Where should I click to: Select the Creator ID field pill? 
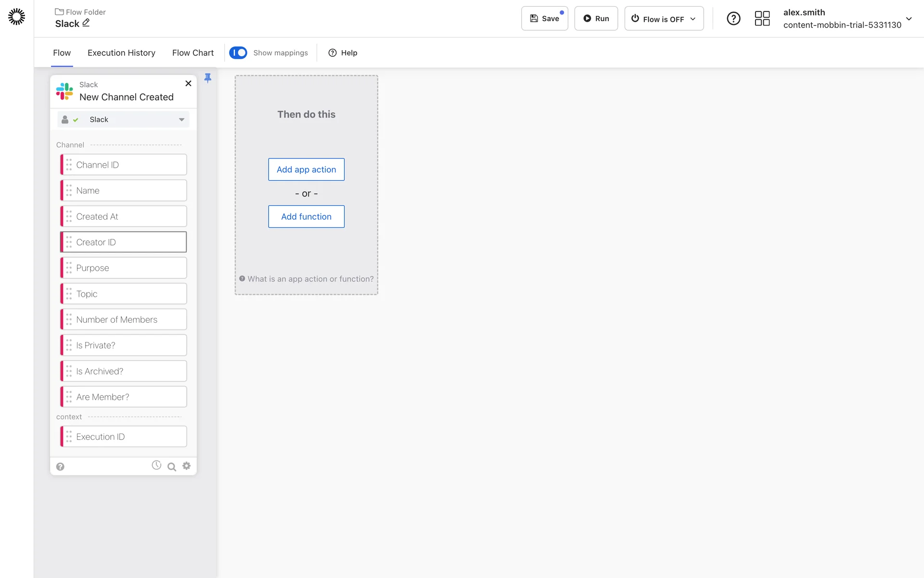[x=124, y=242]
